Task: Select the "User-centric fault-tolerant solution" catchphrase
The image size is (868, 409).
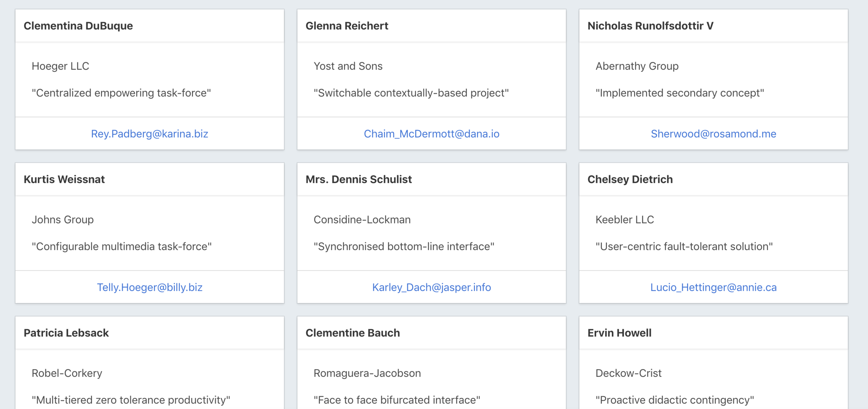Action: coord(684,246)
